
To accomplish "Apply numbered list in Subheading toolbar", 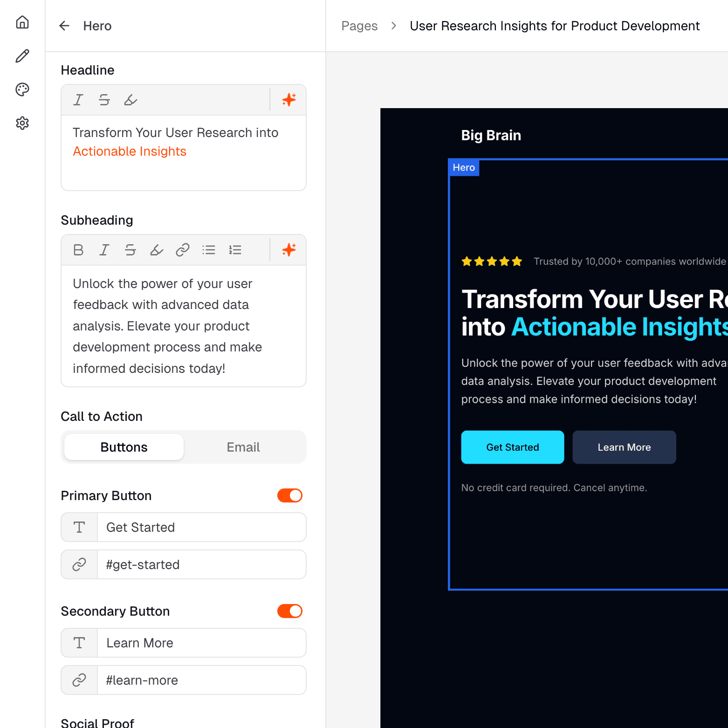I will click(235, 250).
